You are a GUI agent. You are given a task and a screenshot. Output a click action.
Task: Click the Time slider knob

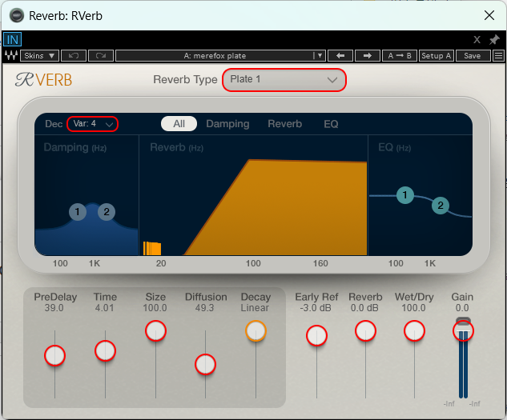106,351
